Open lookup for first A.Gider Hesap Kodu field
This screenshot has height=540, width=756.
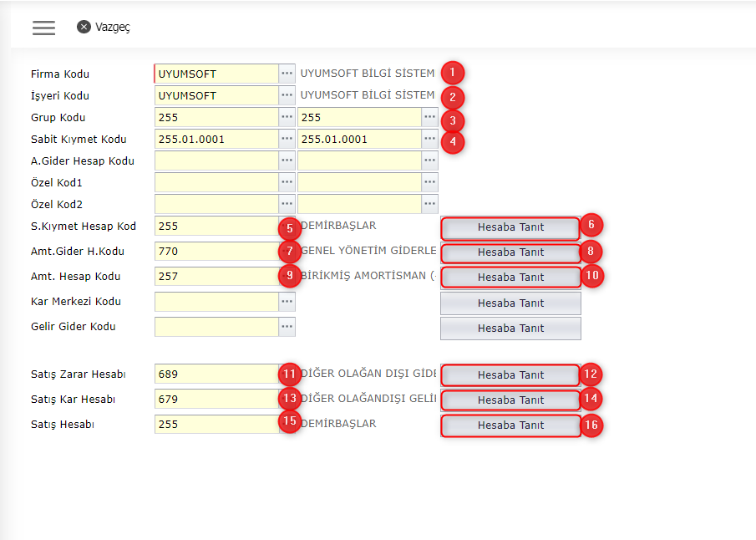pos(287,160)
